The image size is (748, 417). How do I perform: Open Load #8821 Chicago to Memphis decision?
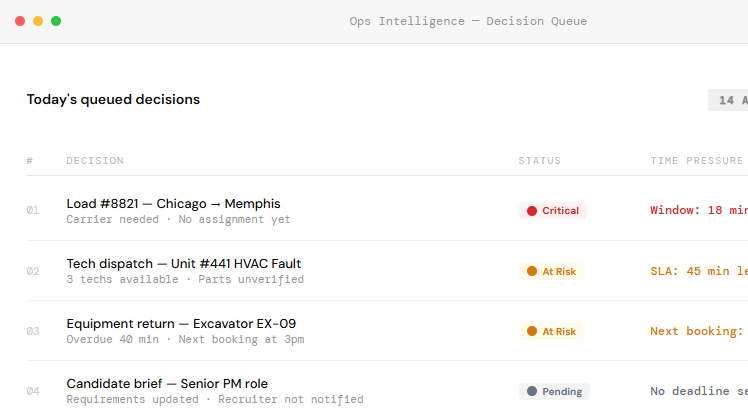point(173,204)
